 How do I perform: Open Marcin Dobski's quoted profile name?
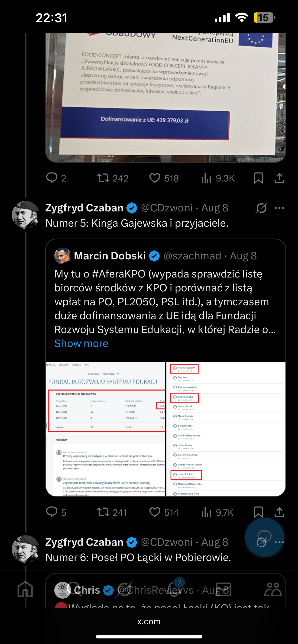pyautogui.click(x=110, y=256)
